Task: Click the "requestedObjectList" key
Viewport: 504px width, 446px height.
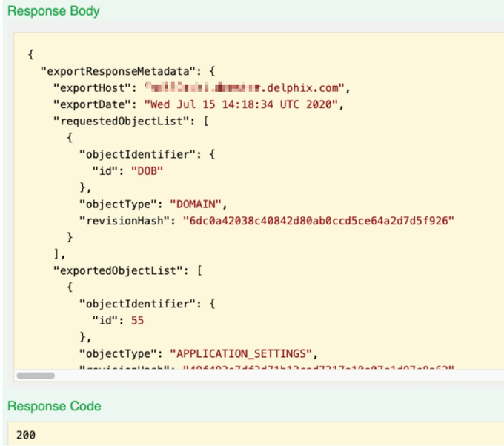Action: coord(121,122)
